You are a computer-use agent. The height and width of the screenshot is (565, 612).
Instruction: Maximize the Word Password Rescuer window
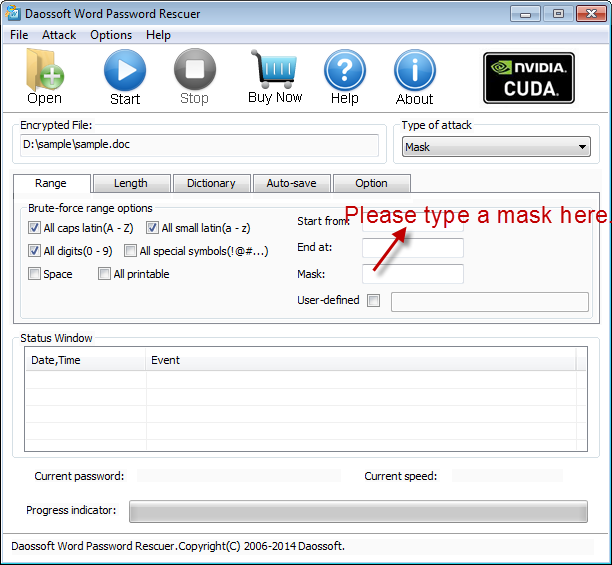[x=558, y=14]
